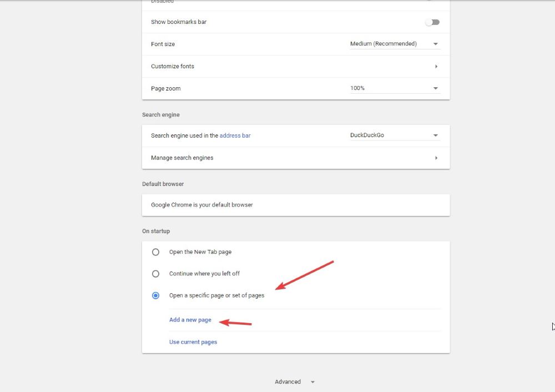Open the DuckDuckGo search engine dropdown

[395, 135]
